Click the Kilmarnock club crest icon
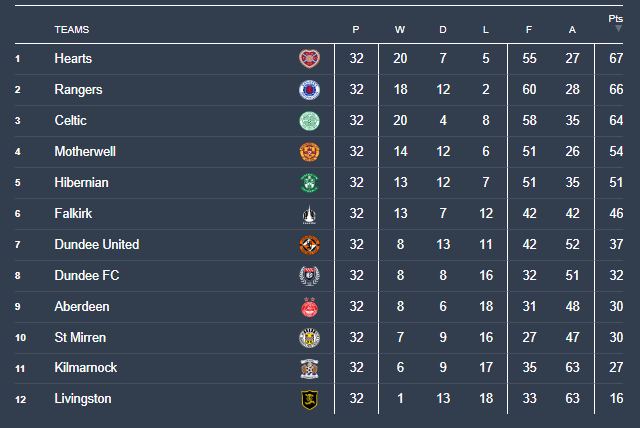 coord(309,369)
